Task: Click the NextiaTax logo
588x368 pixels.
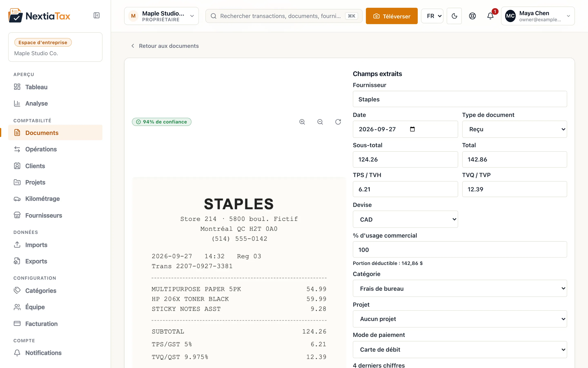Action: pyautogui.click(x=39, y=16)
